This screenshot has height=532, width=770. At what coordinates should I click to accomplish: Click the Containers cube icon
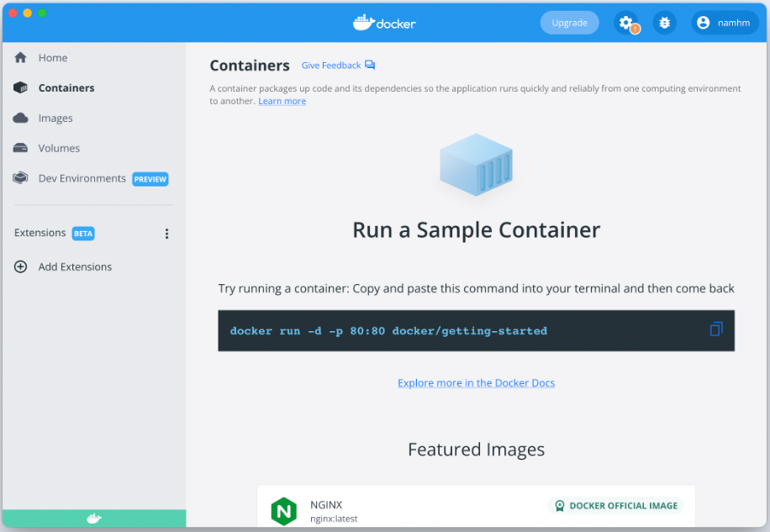(x=21, y=88)
